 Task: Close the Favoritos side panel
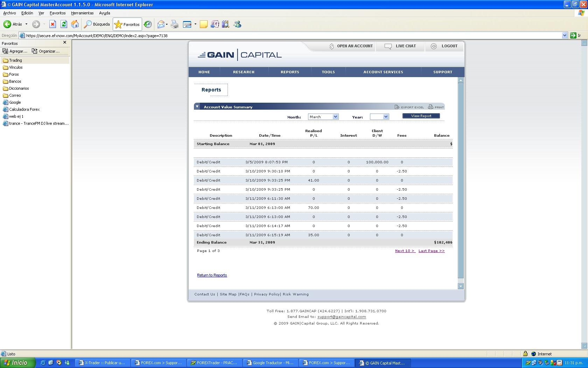(x=64, y=42)
